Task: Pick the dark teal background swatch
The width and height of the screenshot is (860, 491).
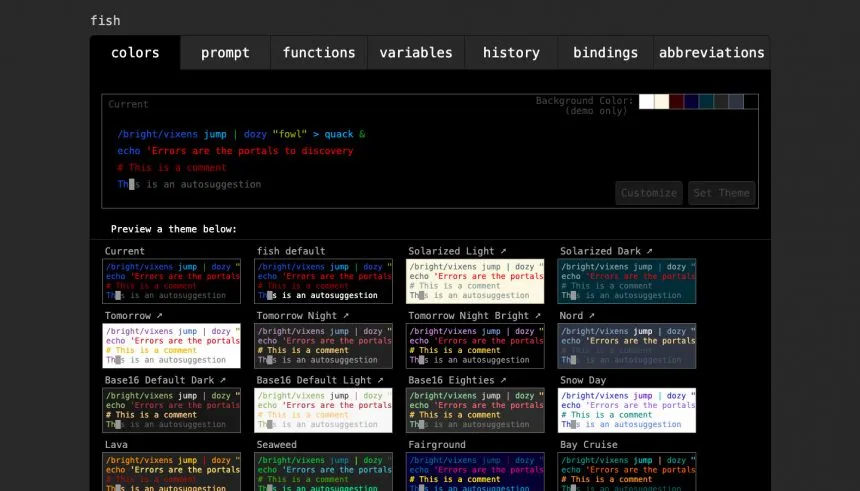Action: (x=706, y=101)
